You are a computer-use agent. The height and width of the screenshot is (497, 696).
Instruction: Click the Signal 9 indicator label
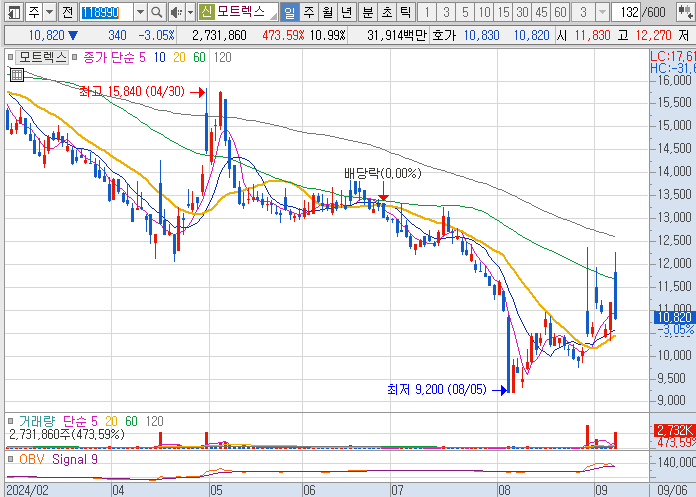[75, 459]
